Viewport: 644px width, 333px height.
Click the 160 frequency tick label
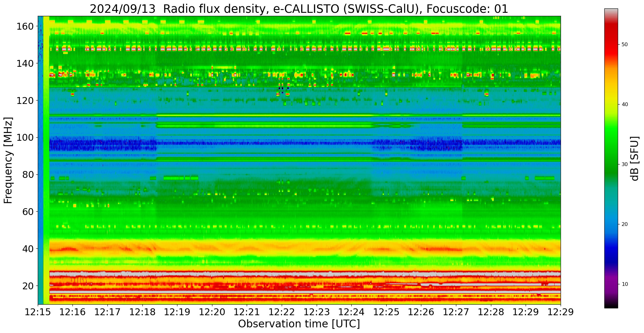25,26
